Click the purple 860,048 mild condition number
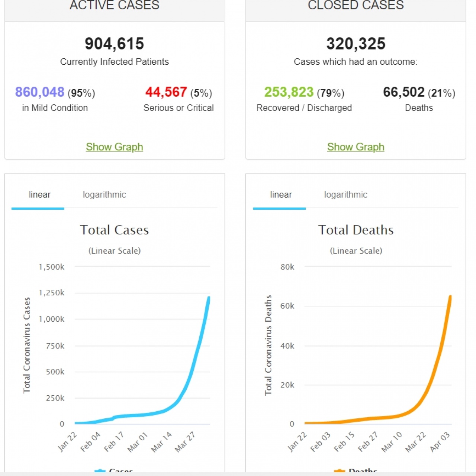 [39, 92]
